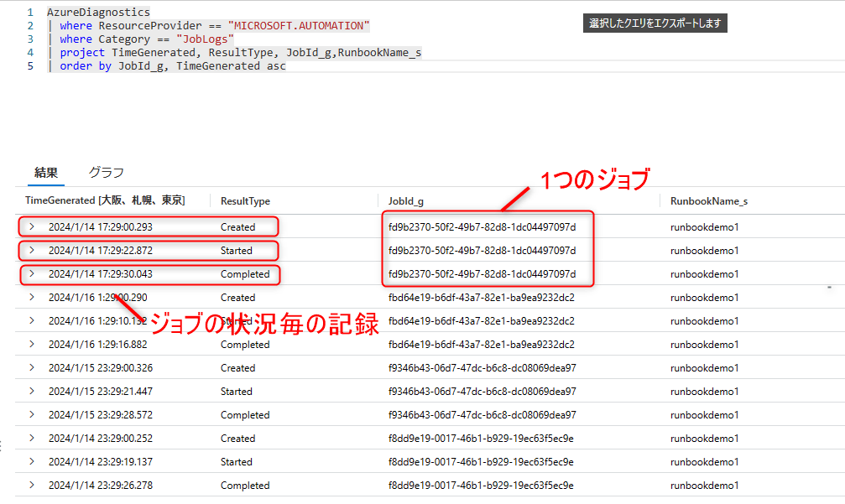The image size is (845, 504).
Task: Click JobId fbd64e19 in the 1:29:16.882 row
Action: (482, 344)
